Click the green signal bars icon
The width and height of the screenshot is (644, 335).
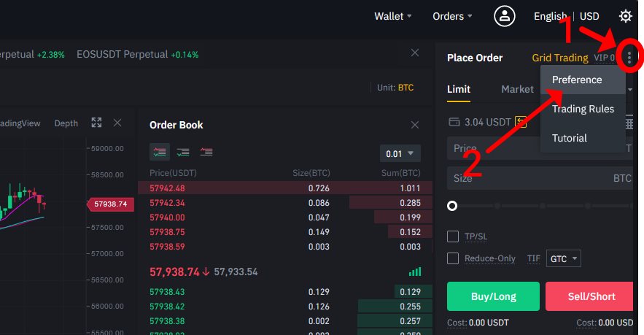pyautogui.click(x=415, y=272)
